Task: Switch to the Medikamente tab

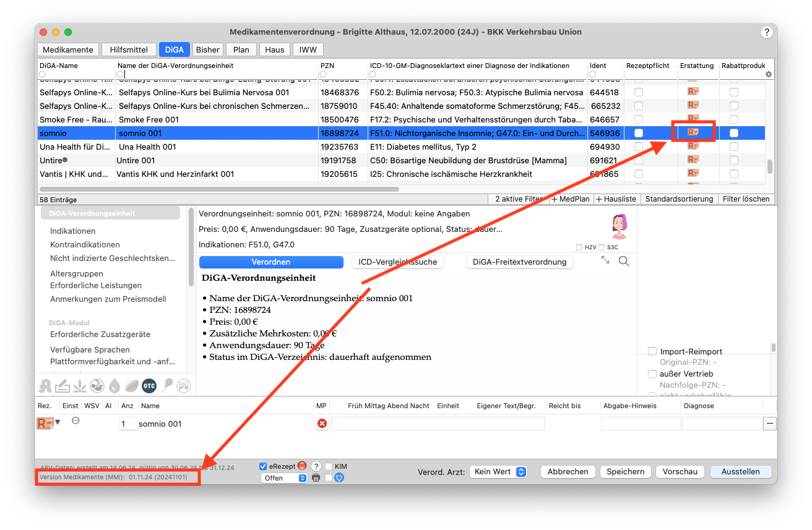Action: tap(68, 50)
